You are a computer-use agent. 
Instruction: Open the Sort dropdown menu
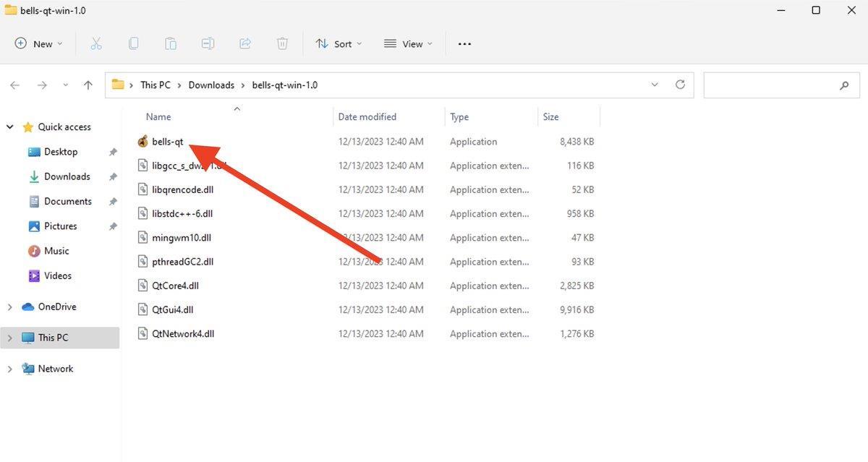[x=339, y=44]
